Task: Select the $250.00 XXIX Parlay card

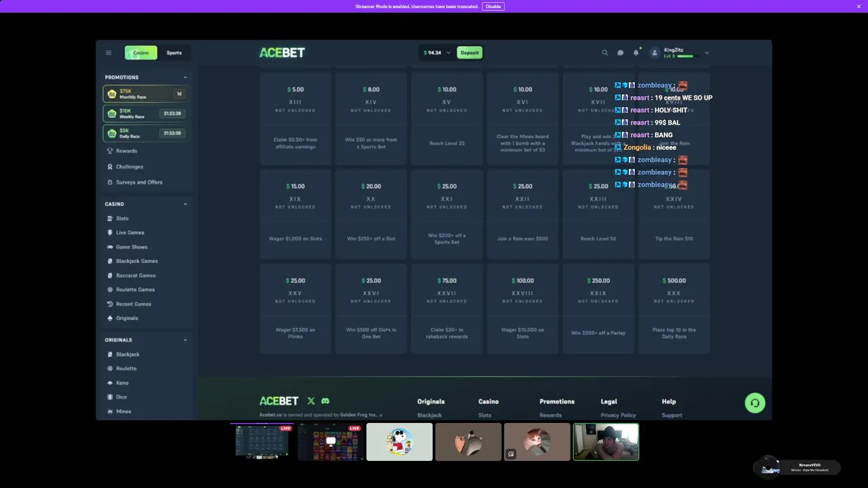Action: click(598, 308)
